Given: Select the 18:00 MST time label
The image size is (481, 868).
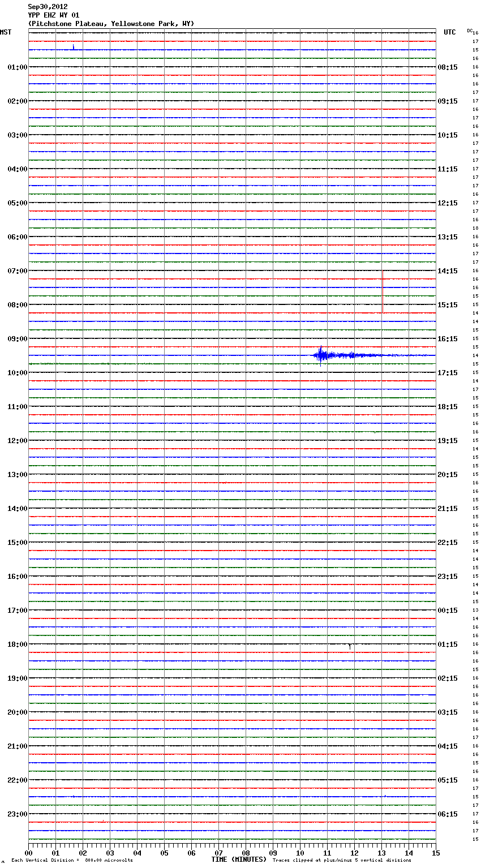Looking at the screenshot, I should point(18,644).
